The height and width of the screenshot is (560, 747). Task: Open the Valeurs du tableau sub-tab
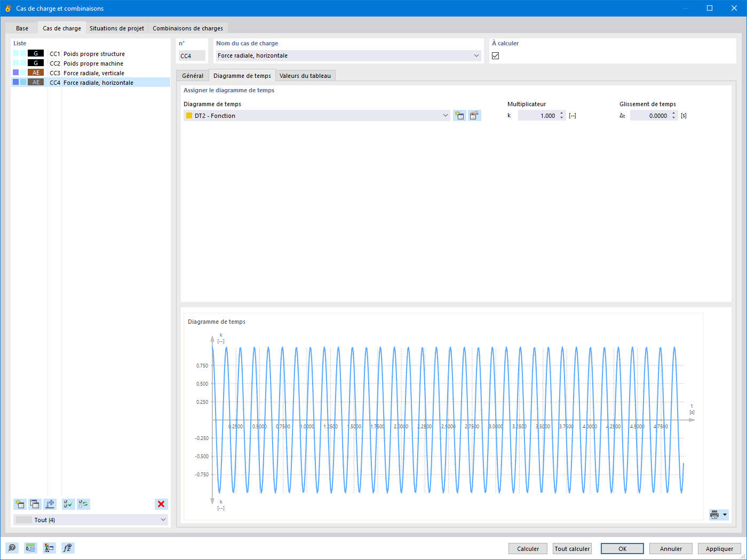tap(305, 76)
